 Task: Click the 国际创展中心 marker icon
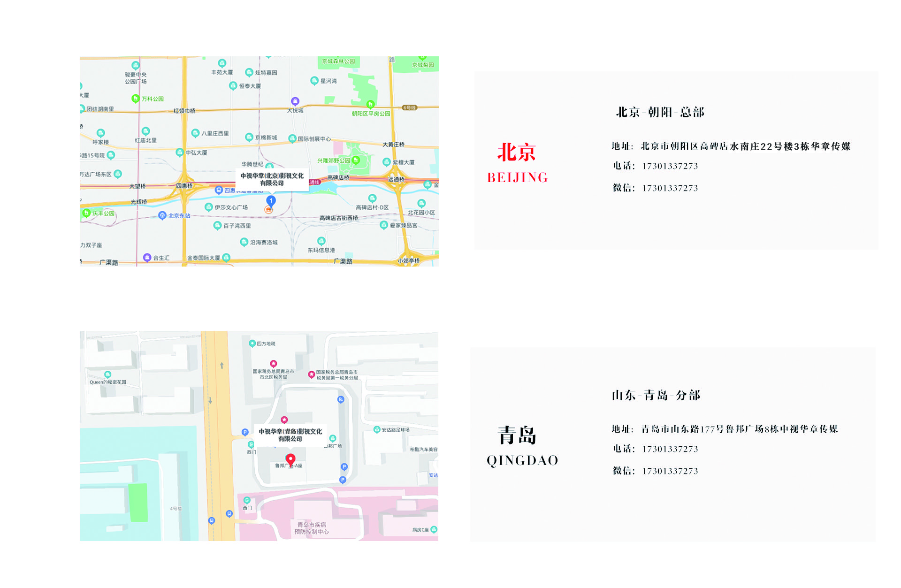coord(292,138)
